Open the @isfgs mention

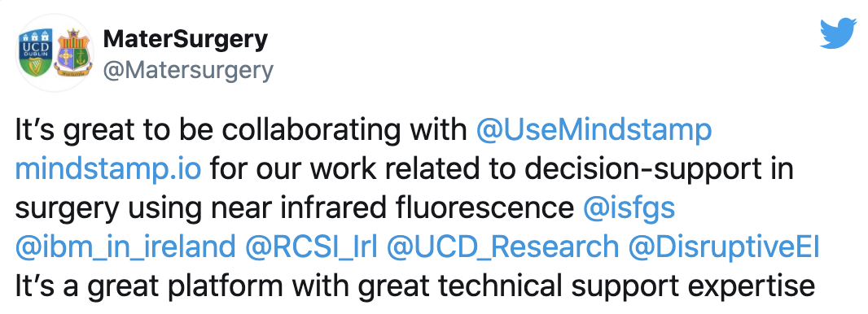tap(629, 209)
